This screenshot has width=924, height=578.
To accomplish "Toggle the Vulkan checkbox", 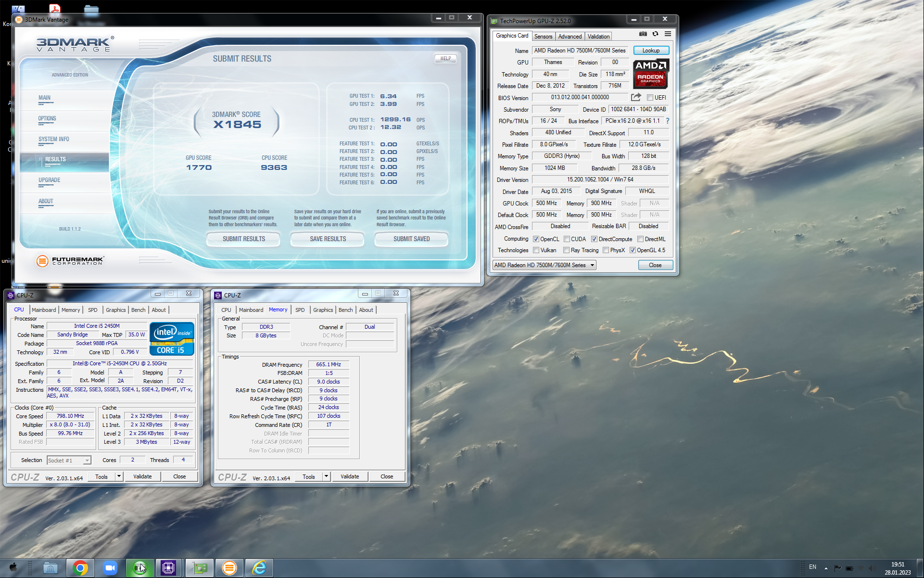I will [536, 250].
